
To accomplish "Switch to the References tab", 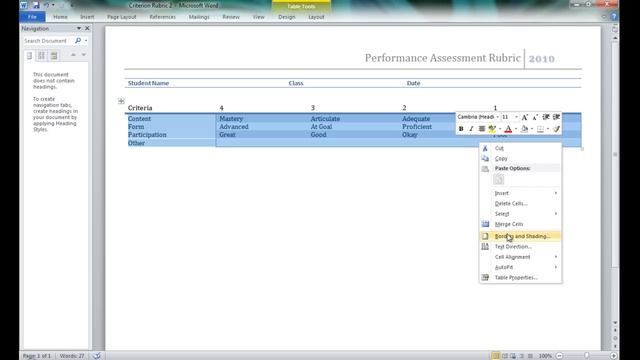I will click(162, 17).
